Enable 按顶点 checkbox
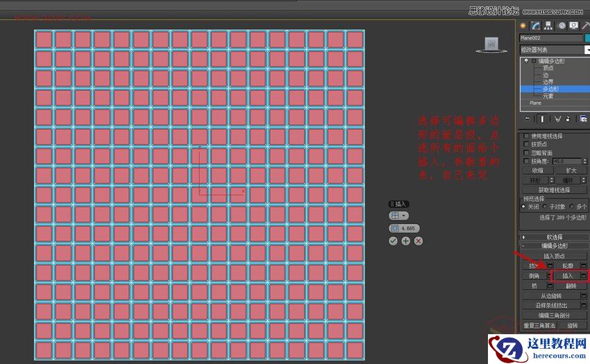The image size is (590, 364). click(x=526, y=144)
